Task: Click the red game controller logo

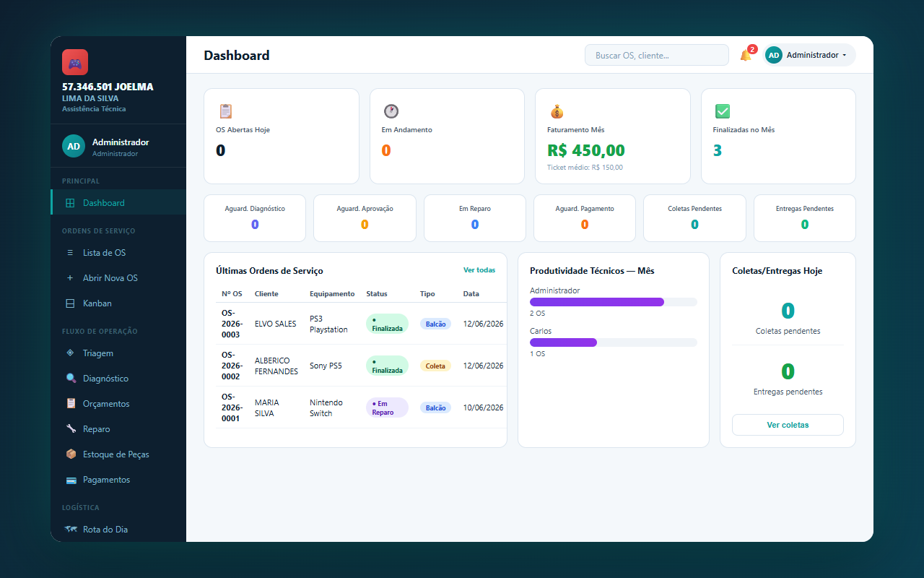Action: point(75,62)
